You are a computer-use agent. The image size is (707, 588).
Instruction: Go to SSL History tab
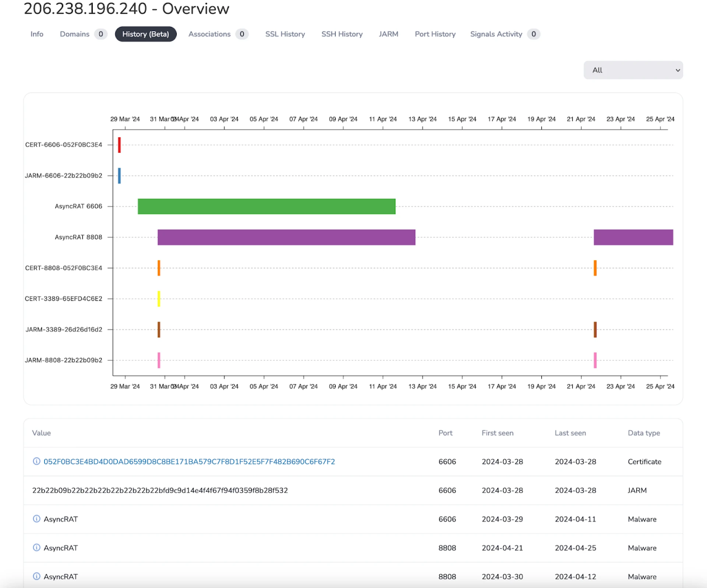(285, 34)
